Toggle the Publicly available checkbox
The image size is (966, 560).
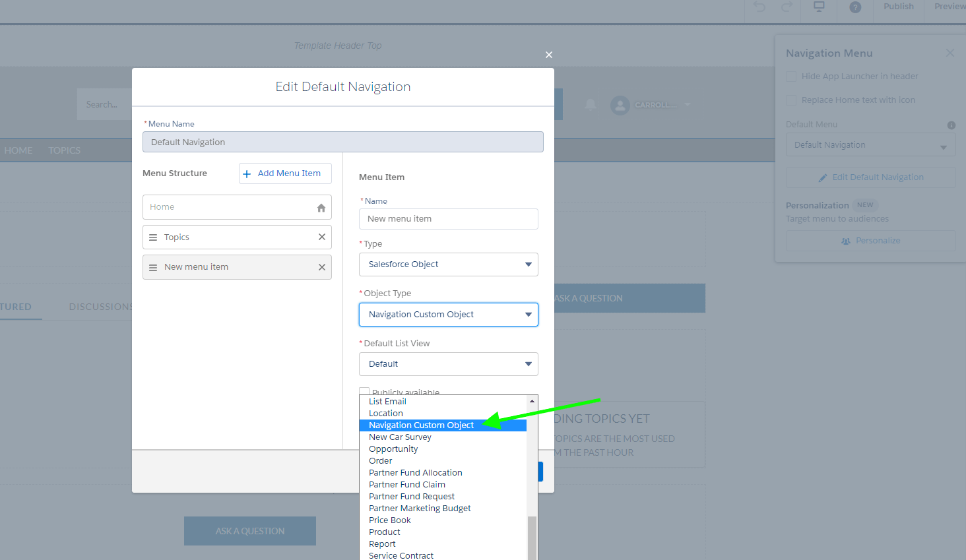click(364, 391)
